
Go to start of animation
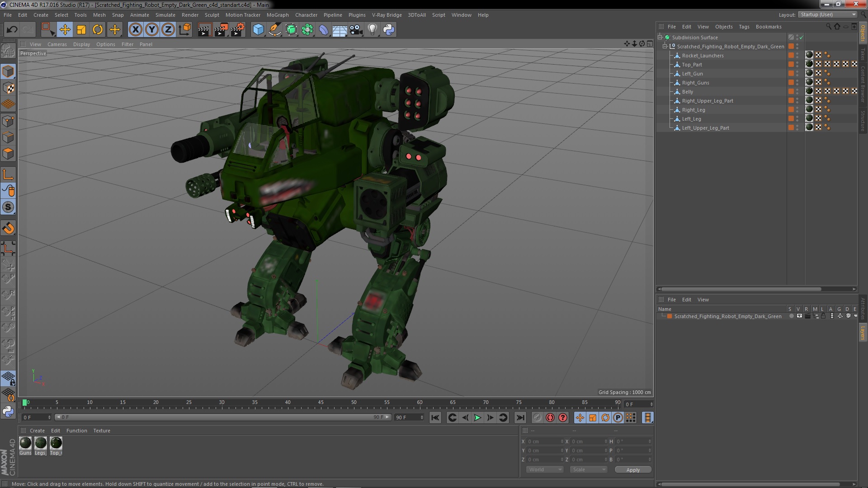pyautogui.click(x=435, y=418)
